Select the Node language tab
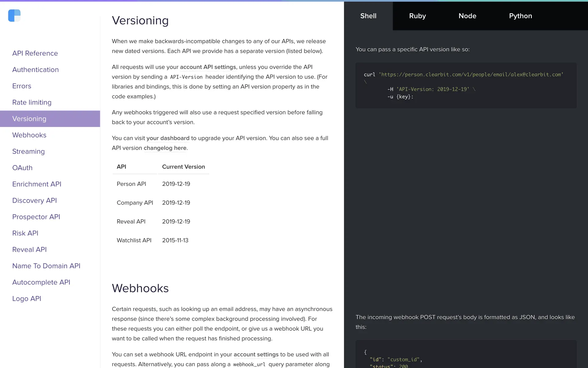588x368 pixels. click(467, 16)
